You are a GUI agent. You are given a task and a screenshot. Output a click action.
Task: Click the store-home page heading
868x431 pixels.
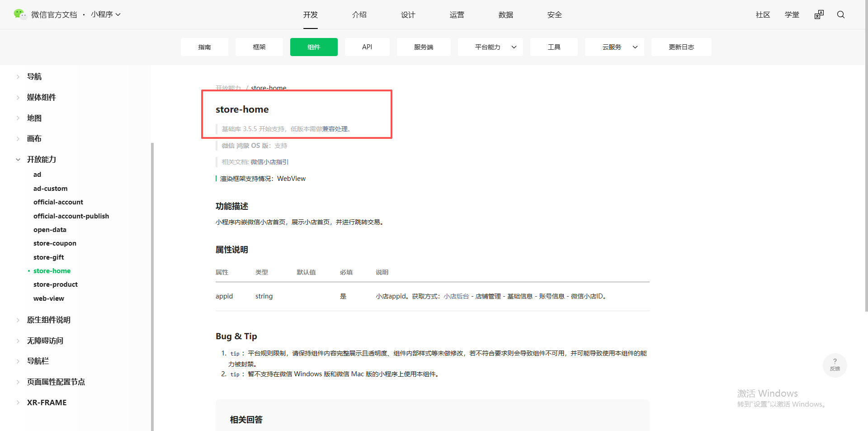[242, 109]
